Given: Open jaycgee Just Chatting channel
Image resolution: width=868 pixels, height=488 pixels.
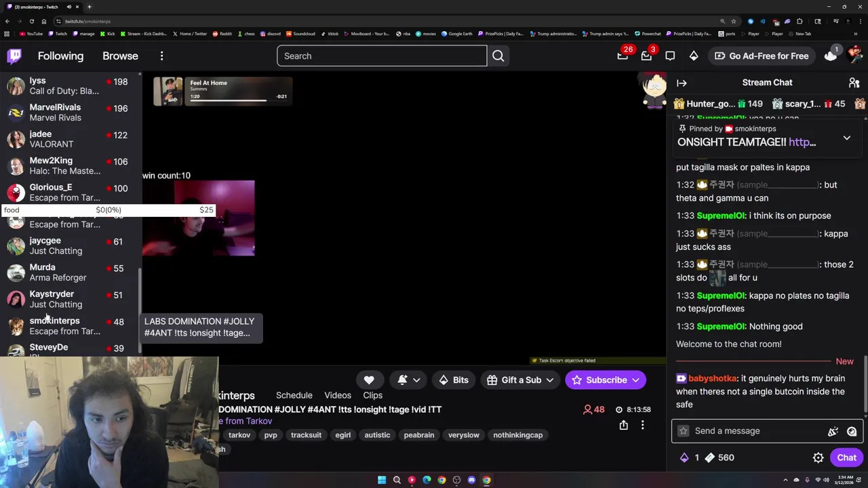Looking at the screenshot, I should point(71,245).
